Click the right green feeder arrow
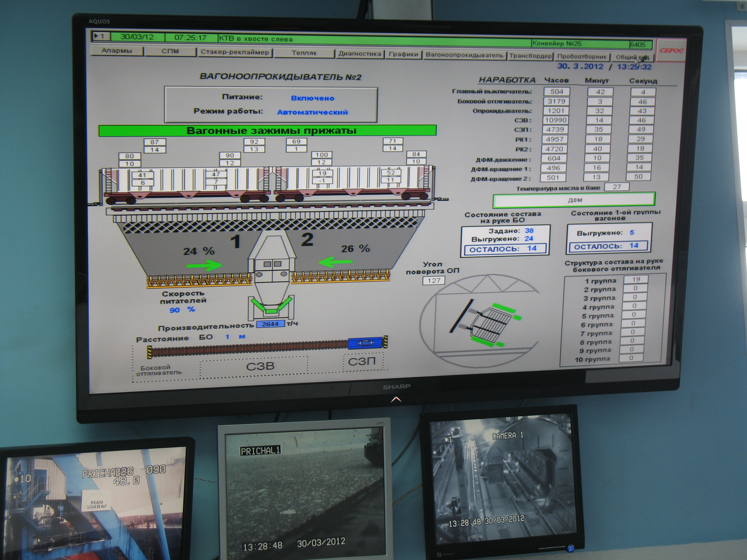 pos(335,262)
